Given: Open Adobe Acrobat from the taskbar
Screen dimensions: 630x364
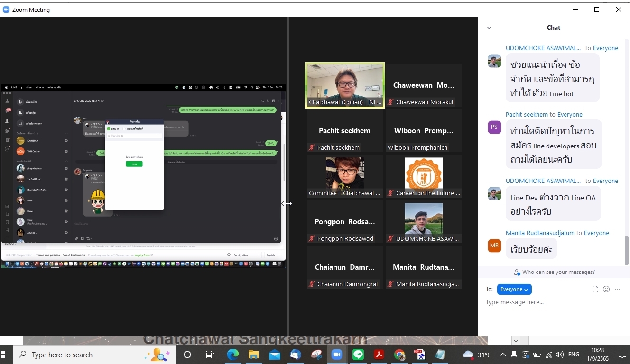Looking at the screenshot, I should coord(379,355).
